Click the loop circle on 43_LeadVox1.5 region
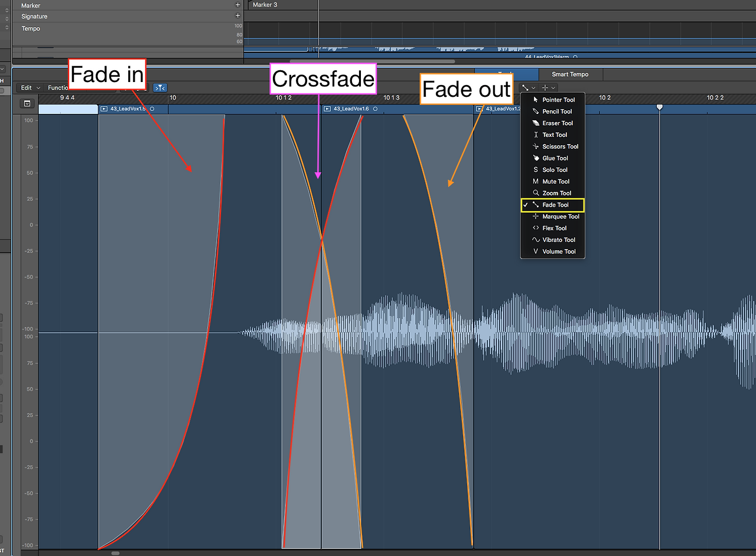The height and width of the screenshot is (556, 756). click(x=152, y=109)
